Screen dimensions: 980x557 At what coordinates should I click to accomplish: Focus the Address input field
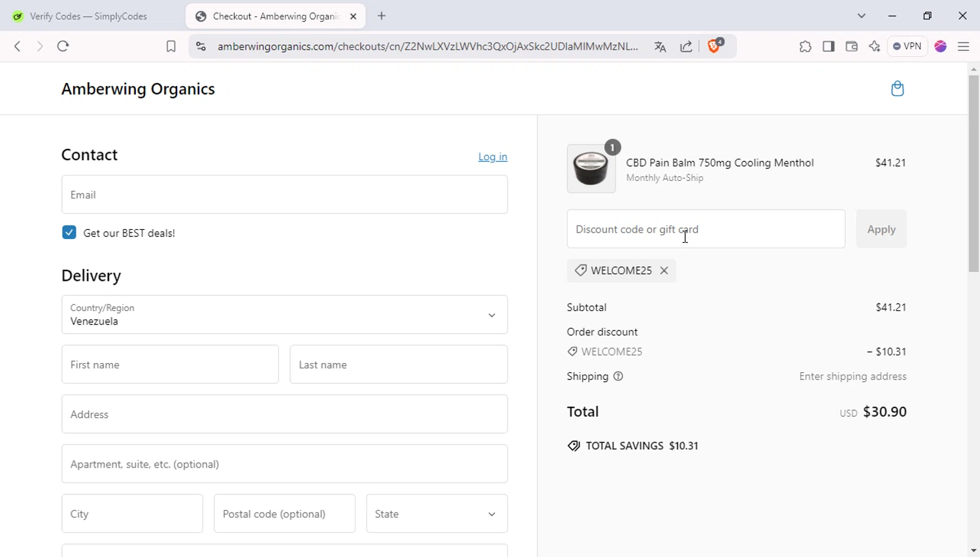point(284,414)
